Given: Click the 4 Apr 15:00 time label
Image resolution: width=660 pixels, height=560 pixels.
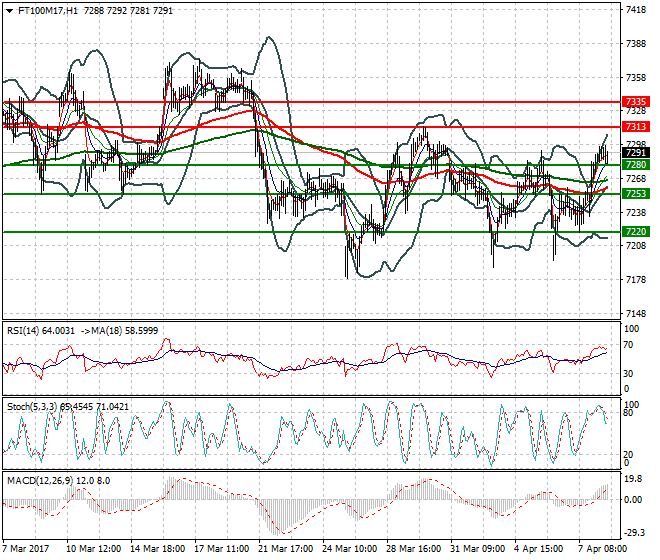Looking at the screenshot, I should click(539, 549).
